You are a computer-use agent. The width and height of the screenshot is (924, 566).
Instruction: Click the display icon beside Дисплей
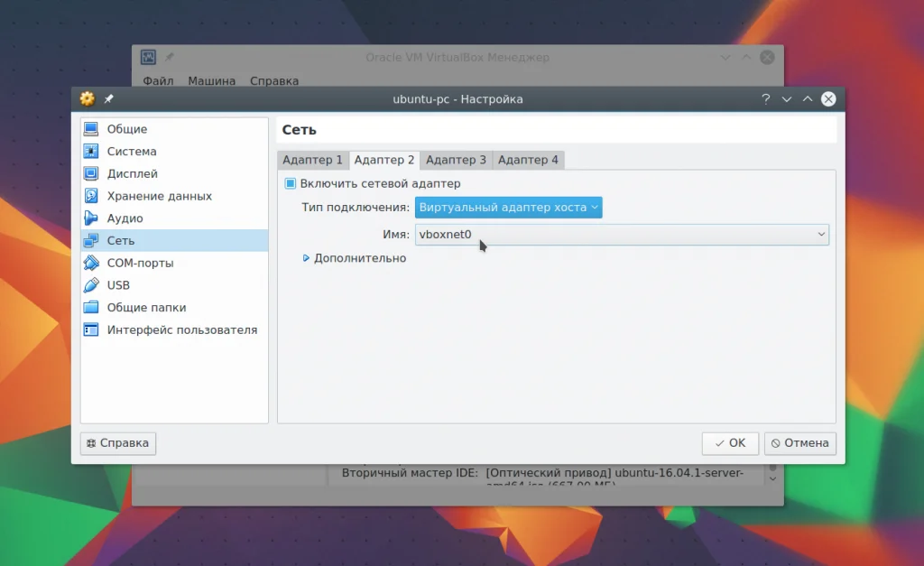point(91,173)
